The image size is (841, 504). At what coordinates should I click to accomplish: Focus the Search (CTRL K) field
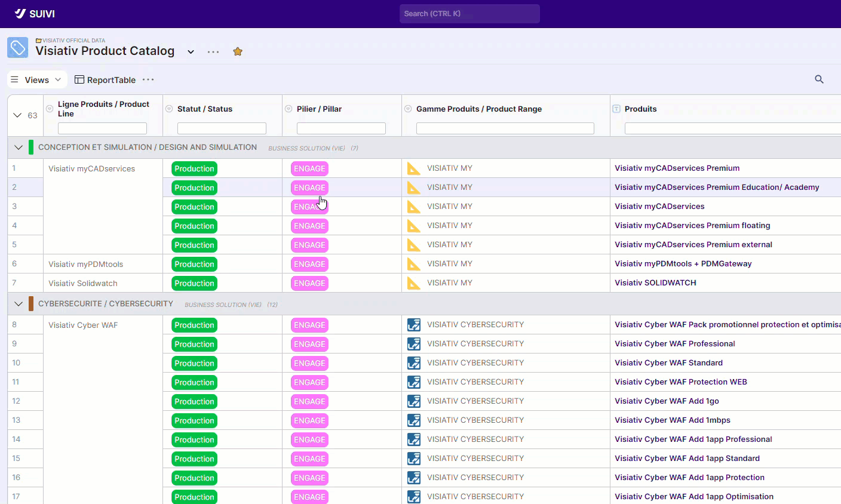469,14
